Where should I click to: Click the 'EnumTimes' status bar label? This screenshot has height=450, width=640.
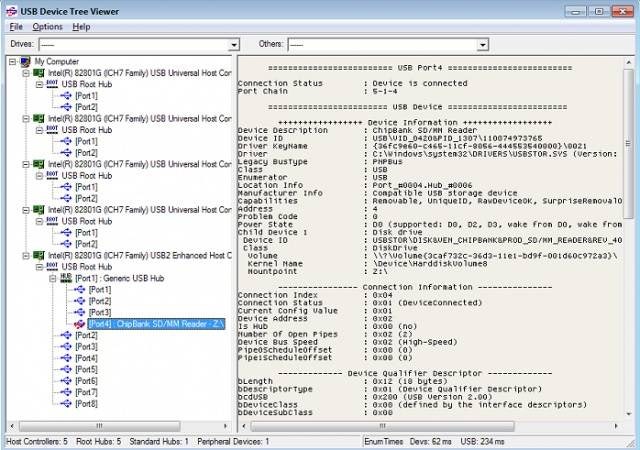383,442
